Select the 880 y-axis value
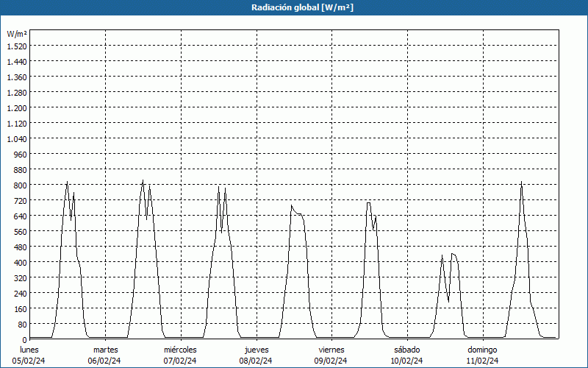This screenshot has height=368, width=588. click(20, 170)
